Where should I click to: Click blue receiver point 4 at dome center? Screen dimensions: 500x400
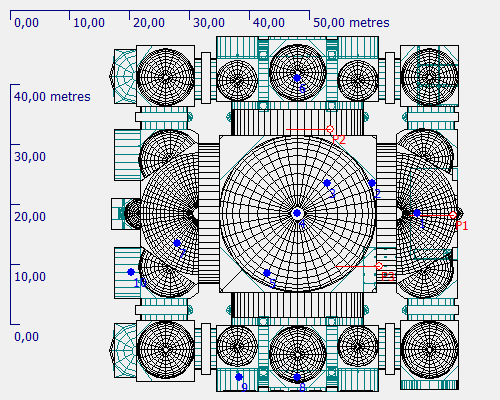[x=297, y=213]
